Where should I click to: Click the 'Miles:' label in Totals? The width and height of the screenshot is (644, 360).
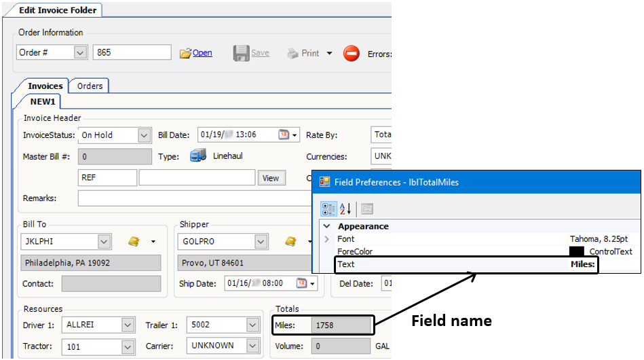285,325
